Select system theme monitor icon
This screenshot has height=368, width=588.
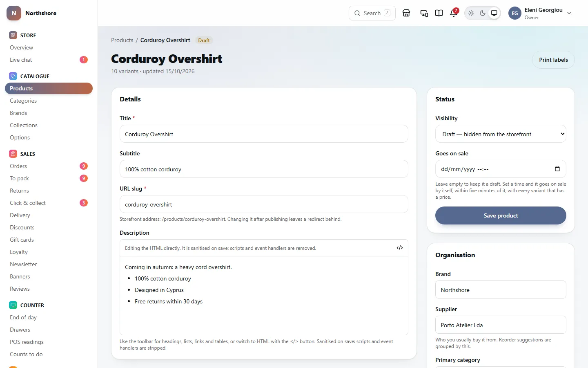(494, 13)
